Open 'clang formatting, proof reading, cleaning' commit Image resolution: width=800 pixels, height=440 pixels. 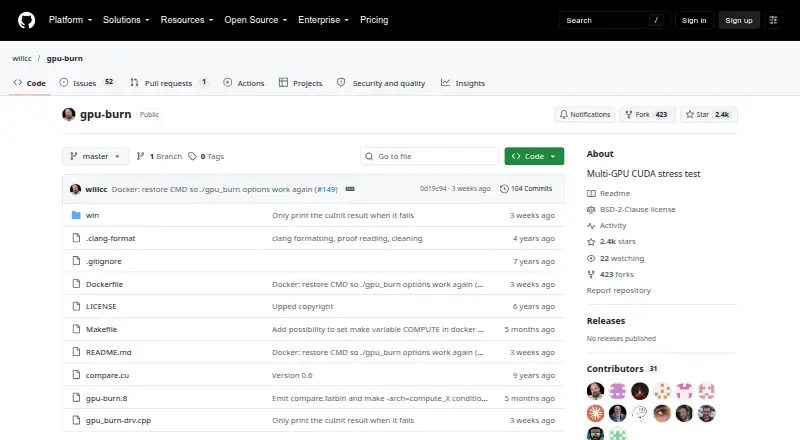pyautogui.click(x=347, y=238)
